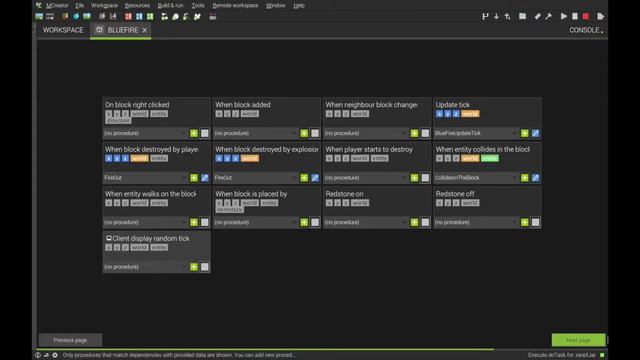Add new procedure for Client display random tick
Image resolution: width=640 pixels, height=360 pixels.
pos(194,267)
